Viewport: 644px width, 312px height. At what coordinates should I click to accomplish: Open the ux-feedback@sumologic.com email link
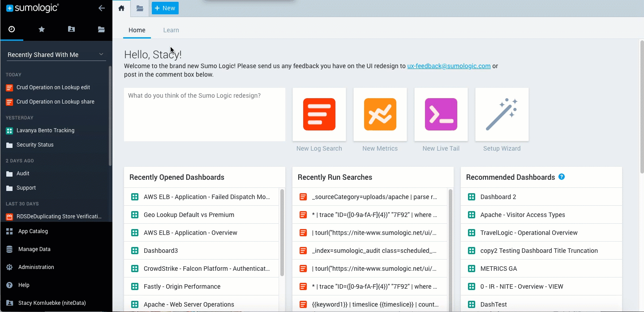449,66
